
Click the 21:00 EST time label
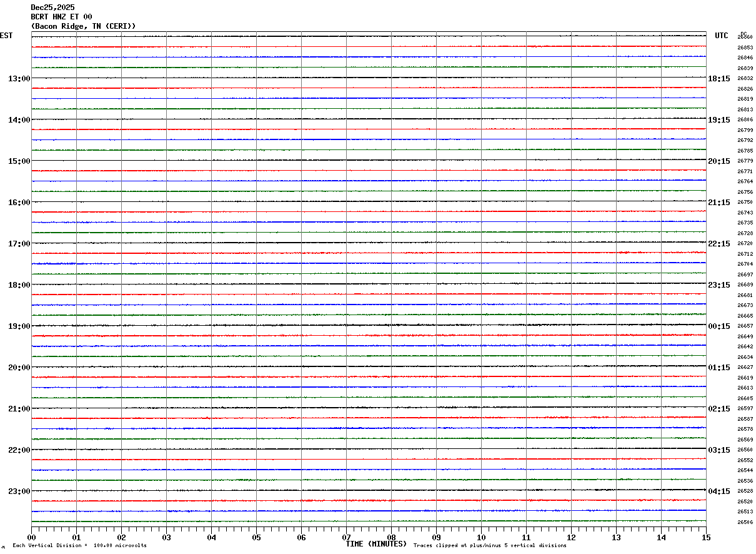[x=19, y=409]
